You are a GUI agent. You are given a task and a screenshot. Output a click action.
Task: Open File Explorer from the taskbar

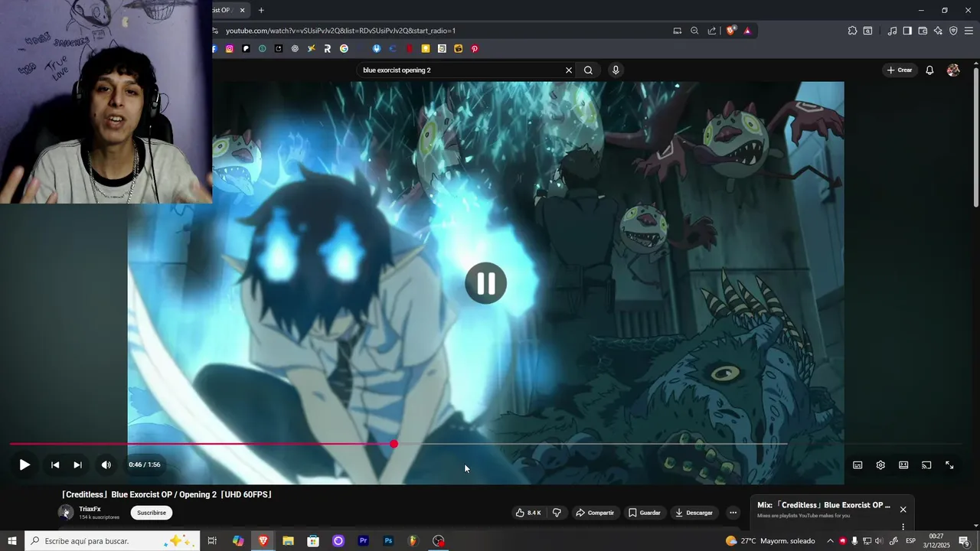(288, 541)
